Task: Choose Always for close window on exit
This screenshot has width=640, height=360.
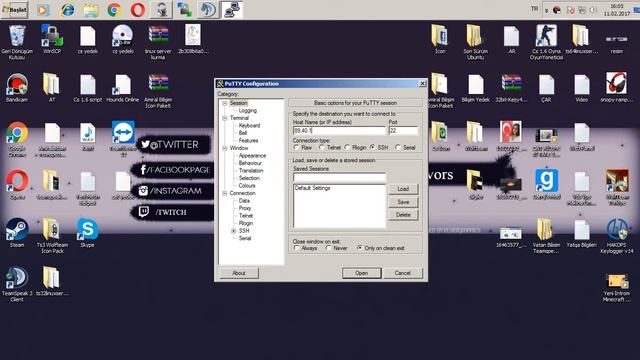Action: click(296, 248)
